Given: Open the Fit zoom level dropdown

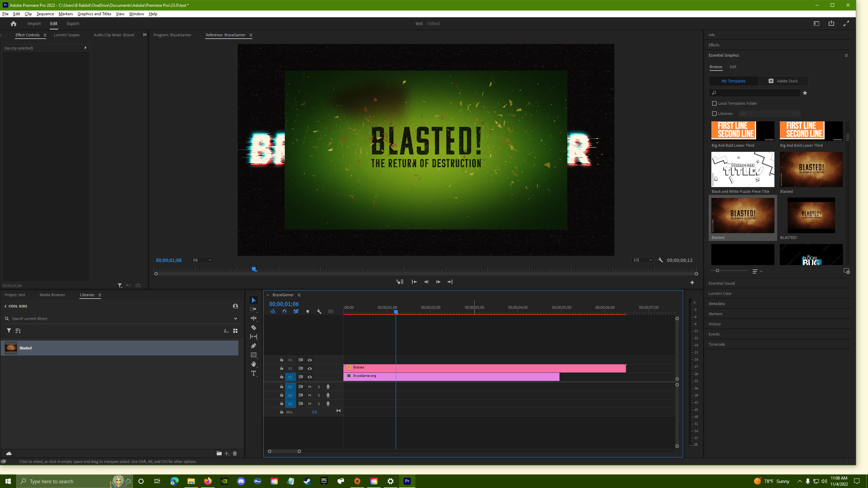Looking at the screenshot, I should click(202, 260).
